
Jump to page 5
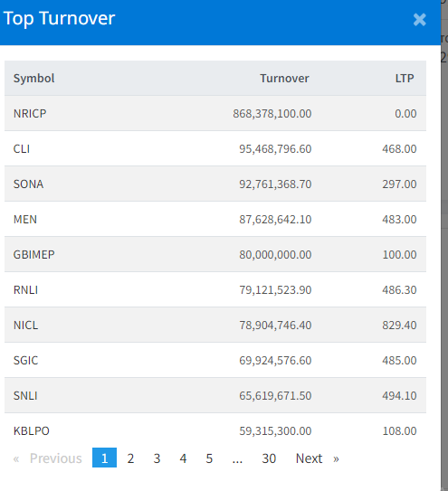209,458
